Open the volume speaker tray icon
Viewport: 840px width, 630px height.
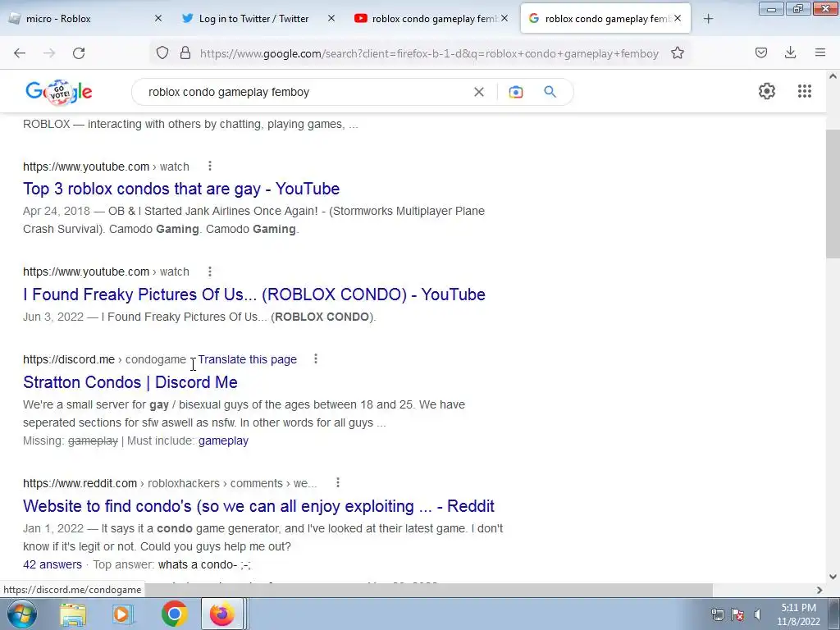pyautogui.click(x=757, y=614)
